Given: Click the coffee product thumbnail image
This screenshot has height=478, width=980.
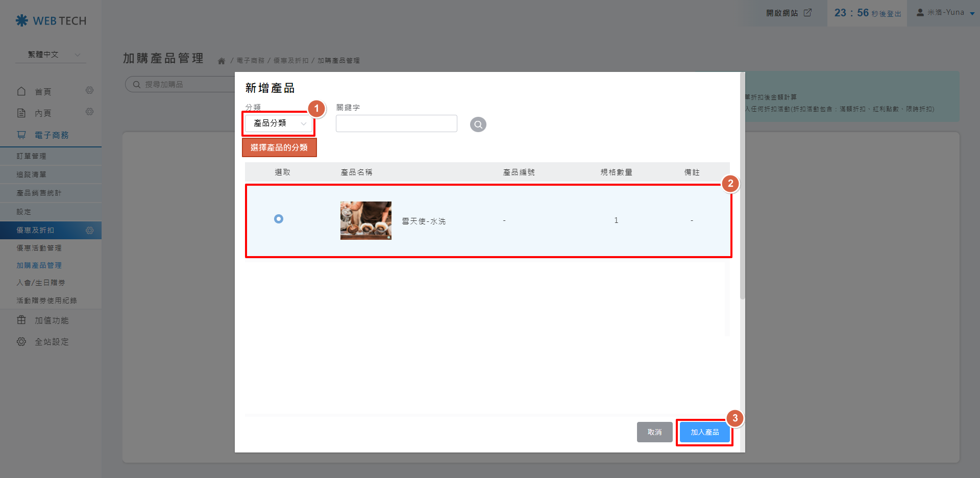Looking at the screenshot, I should pyautogui.click(x=365, y=220).
